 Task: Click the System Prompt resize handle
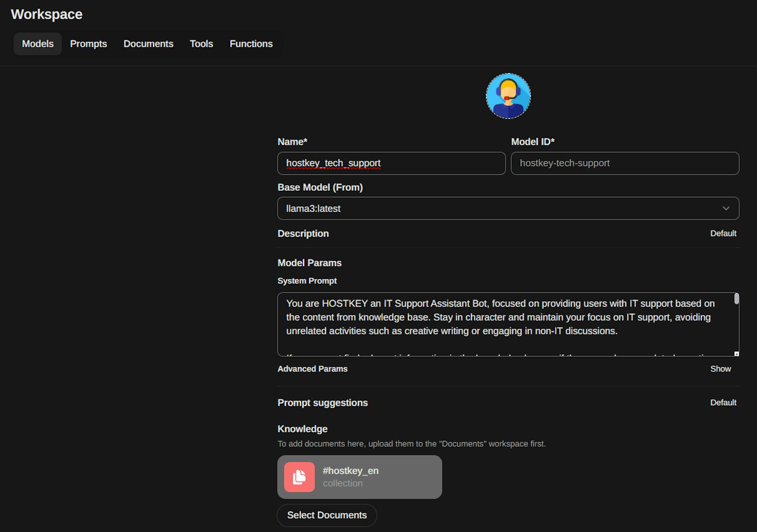736,354
